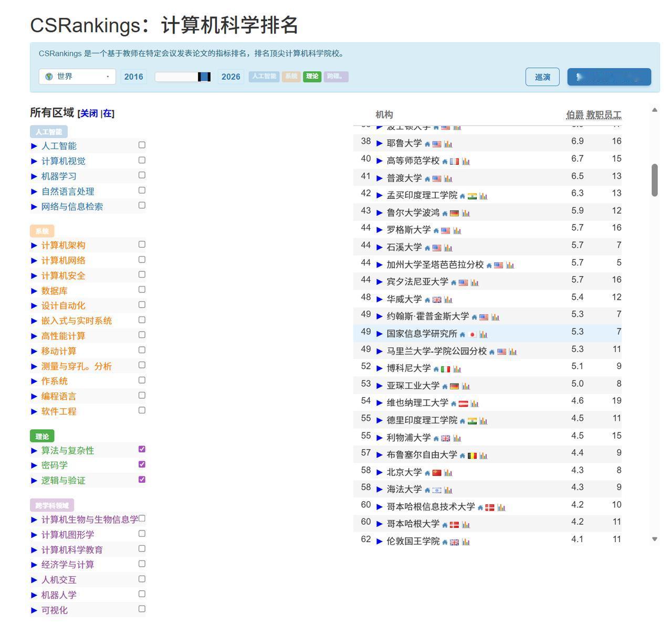
Task: Check the 计算机图形学 checkbox
Action: tap(142, 534)
